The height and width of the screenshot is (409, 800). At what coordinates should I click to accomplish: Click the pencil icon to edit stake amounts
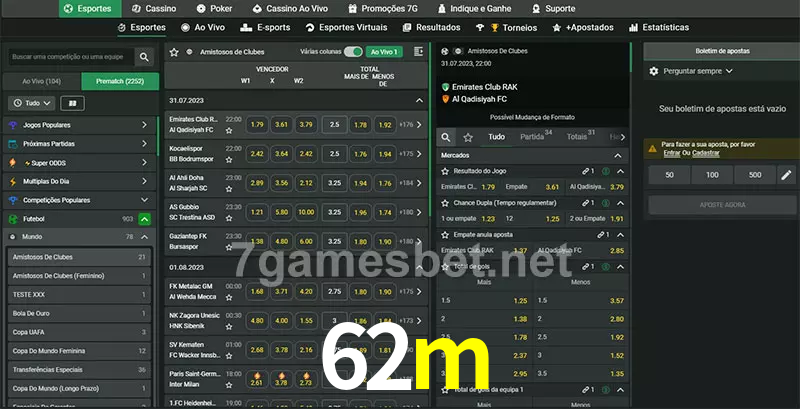tap(787, 175)
